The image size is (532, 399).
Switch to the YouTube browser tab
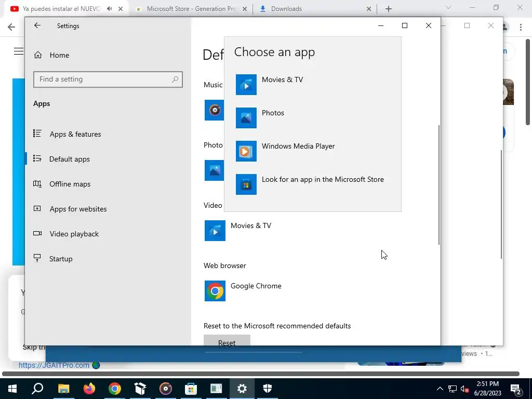61,9
